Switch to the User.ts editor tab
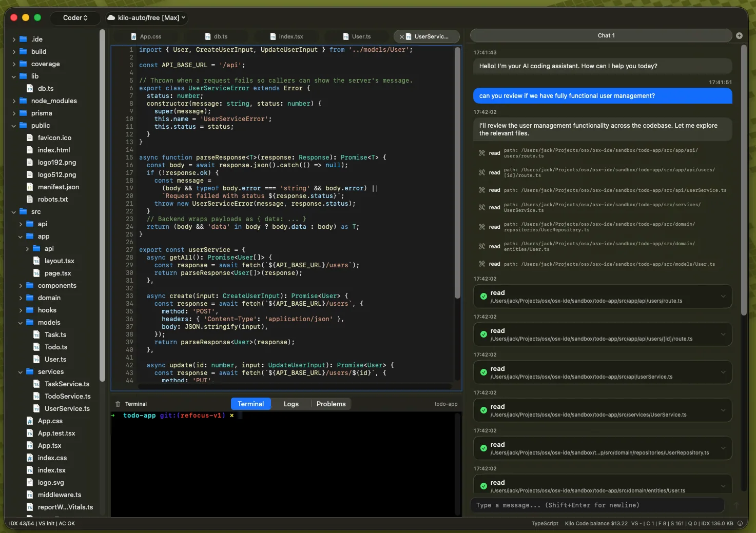 (x=356, y=37)
